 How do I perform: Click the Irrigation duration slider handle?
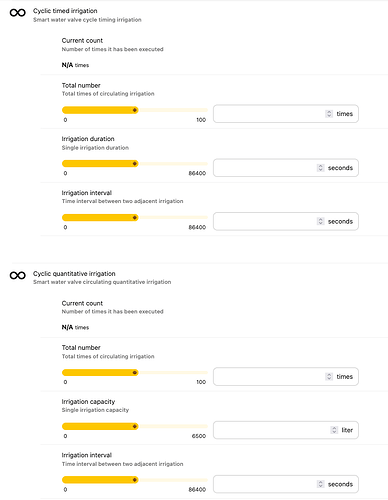[x=135, y=164]
